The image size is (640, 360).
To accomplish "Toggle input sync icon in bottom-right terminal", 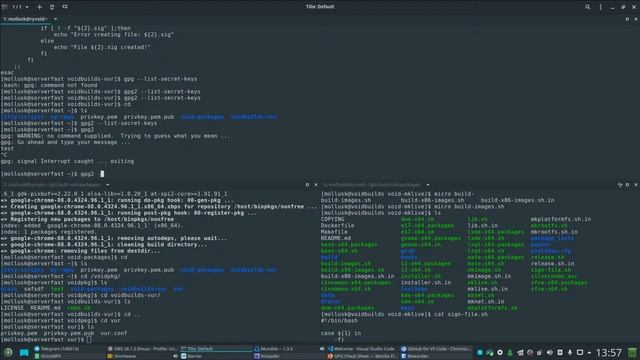I will (x=620, y=185).
